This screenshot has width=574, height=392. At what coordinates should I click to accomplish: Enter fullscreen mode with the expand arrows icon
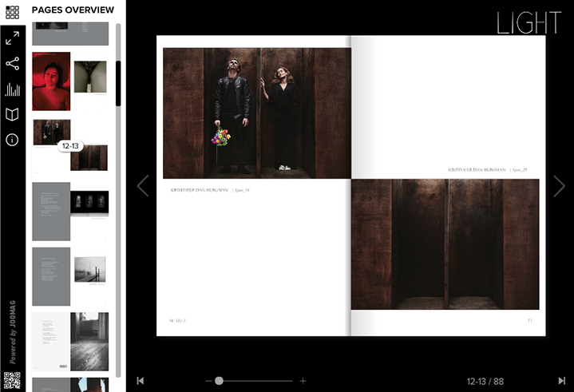tap(12, 38)
